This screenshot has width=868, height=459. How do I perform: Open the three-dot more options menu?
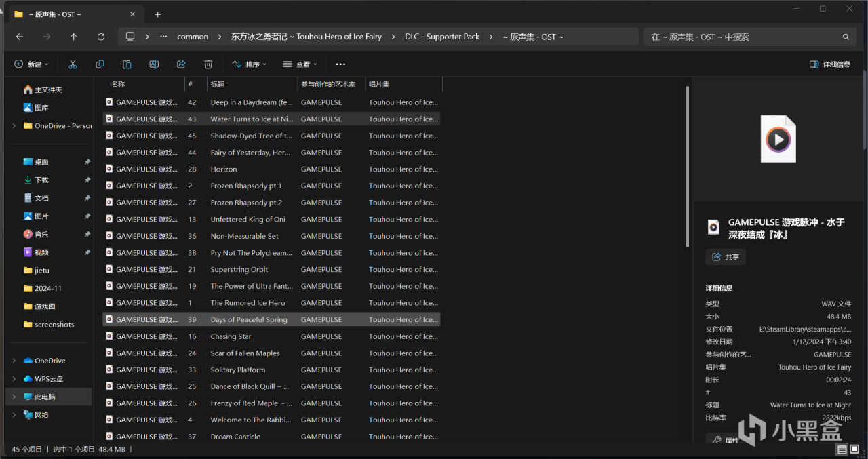(340, 64)
